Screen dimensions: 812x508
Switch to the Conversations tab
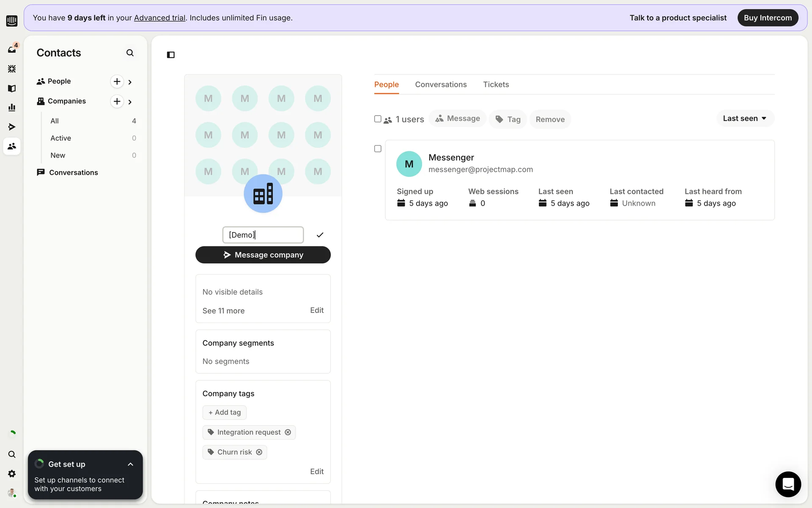tap(441, 84)
